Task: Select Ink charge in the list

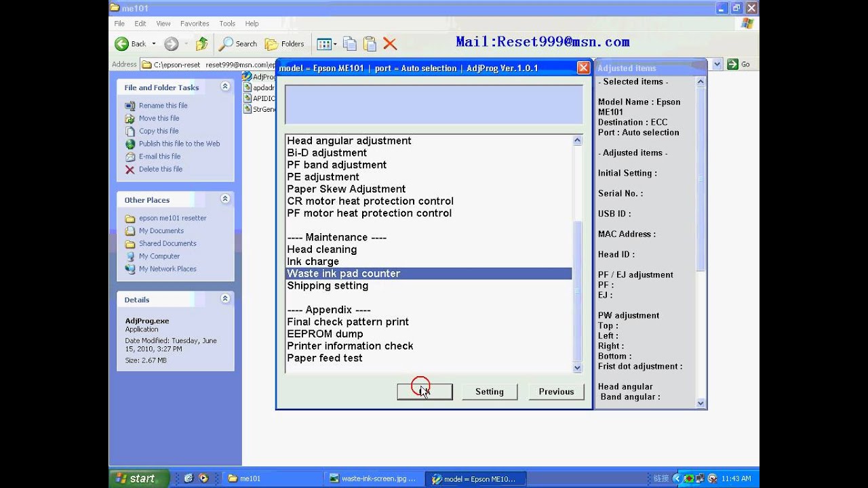Action: tap(429, 262)
